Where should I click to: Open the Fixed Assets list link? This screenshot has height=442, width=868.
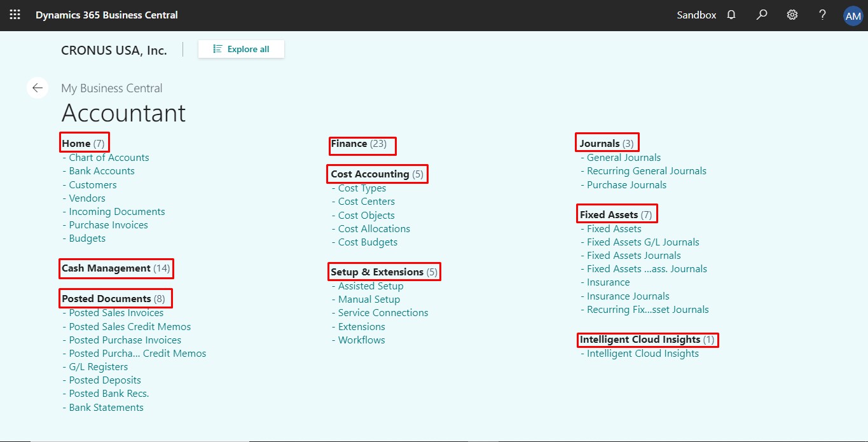614,229
